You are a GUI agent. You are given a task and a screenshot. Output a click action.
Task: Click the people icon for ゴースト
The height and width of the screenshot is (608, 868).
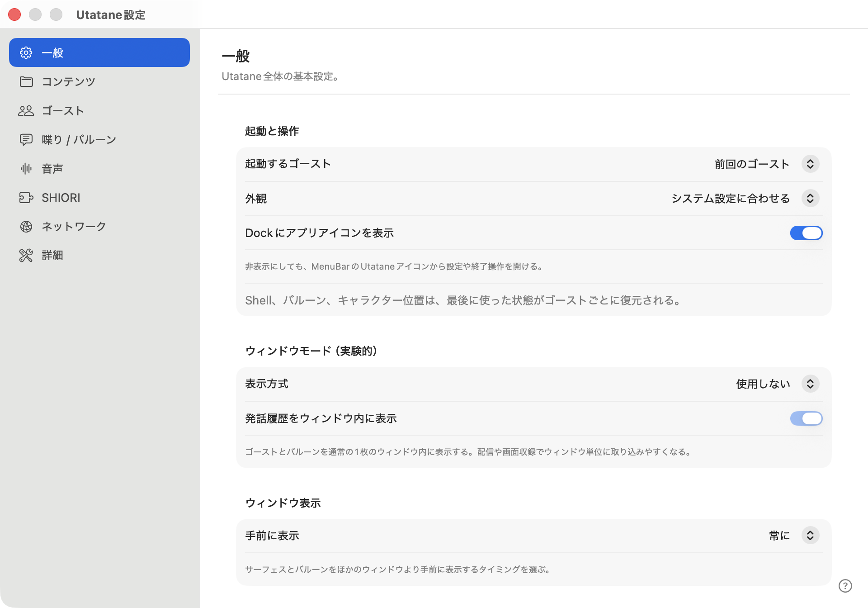point(26,110)
